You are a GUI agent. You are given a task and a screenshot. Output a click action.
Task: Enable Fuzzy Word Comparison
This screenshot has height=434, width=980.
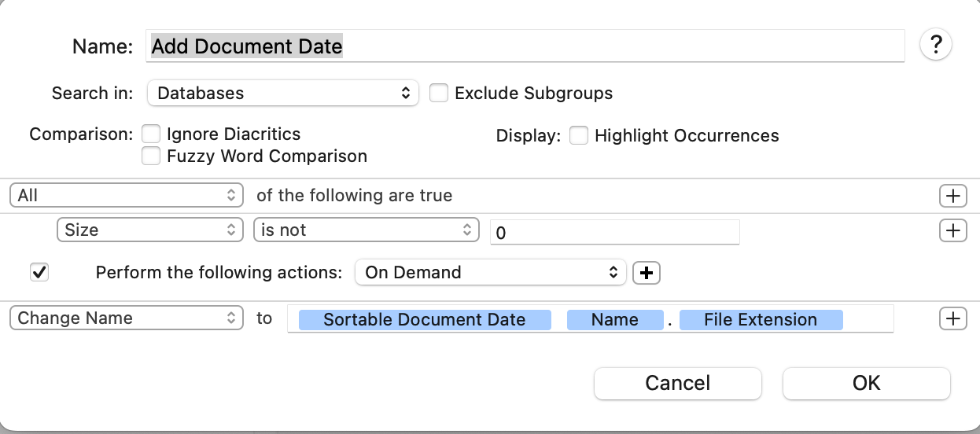pyautogui.click(x=151, y=156)
